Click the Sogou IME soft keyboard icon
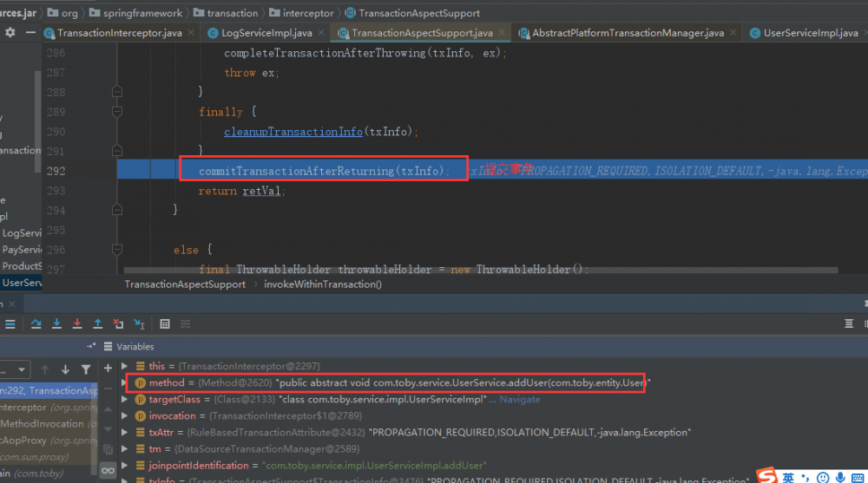This screenshot has width=868, height=483. tap(858, 478)
